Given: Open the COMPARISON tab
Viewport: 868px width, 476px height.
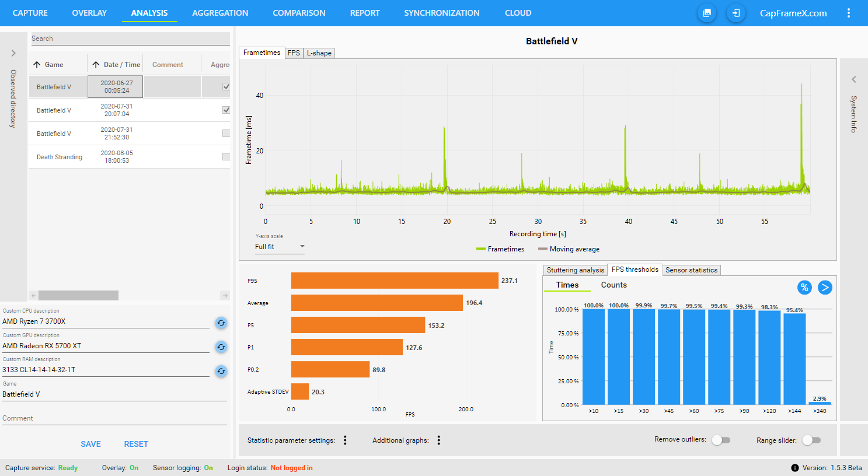Looking at the screenshot, I should point(299,13).
